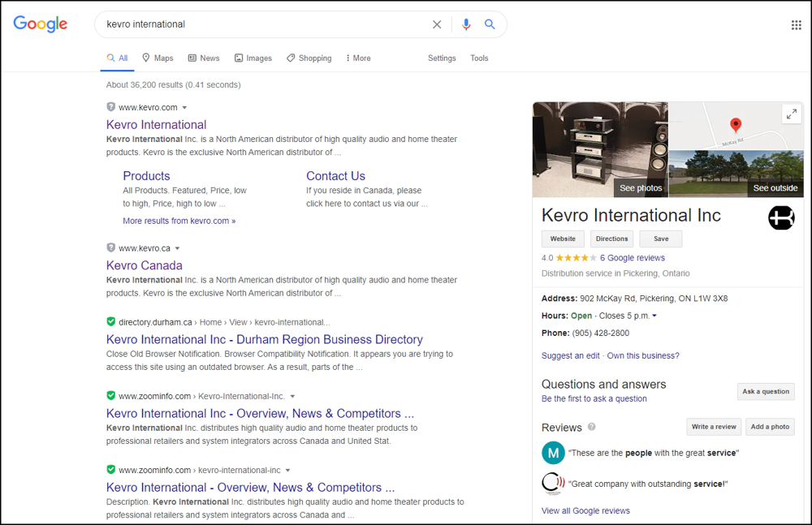The height and width of the screenshot is (525, 812).
Task: Expand the www.kevro.com result dropdown arrow
Action: click(184, 108)
